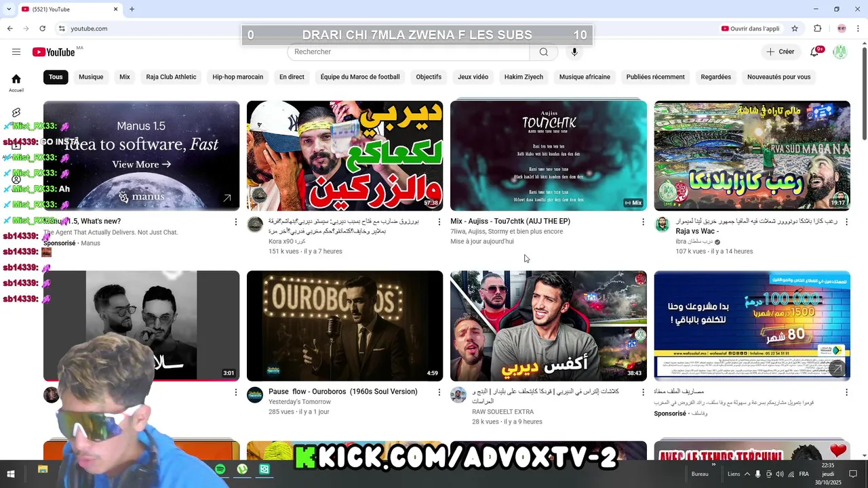Select the Jeux vidéo chip
The height and width of the screenshot is (488, 868).
pyautogui.click(x=473, y=77)
